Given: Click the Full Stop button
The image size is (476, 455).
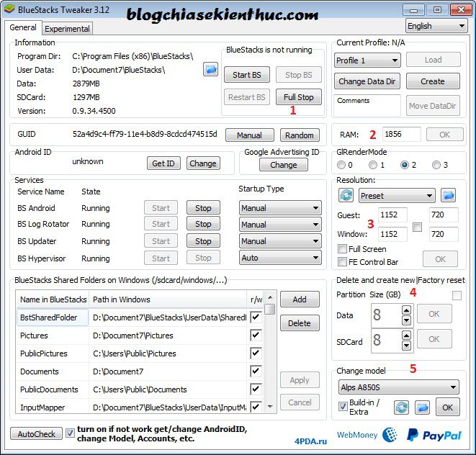Looking at the screenshot, I should coord(299,97).
